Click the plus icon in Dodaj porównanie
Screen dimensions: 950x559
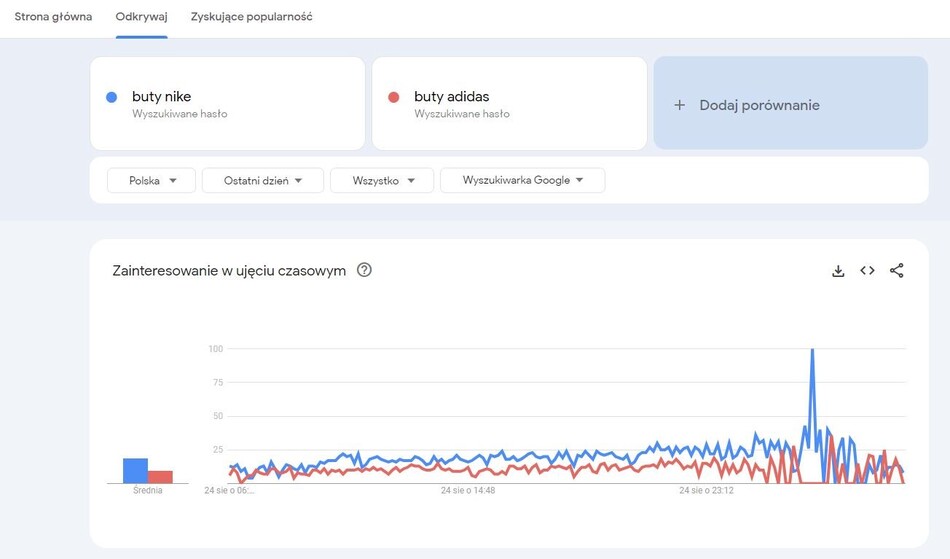pos(679,105)
